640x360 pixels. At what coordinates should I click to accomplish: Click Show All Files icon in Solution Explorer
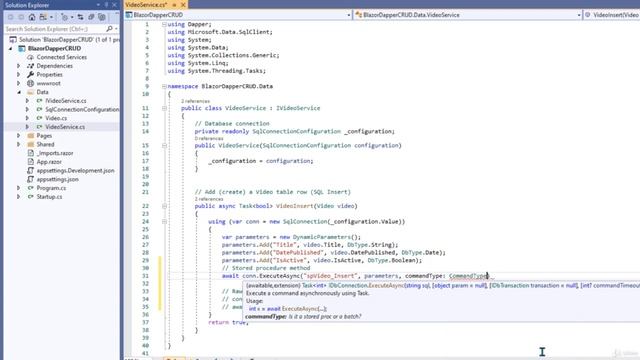point(102,17)
